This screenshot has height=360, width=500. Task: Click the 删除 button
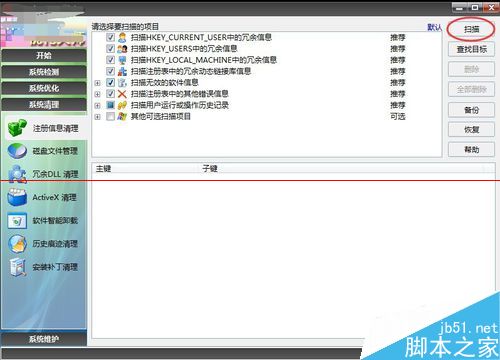click(471, 69)
